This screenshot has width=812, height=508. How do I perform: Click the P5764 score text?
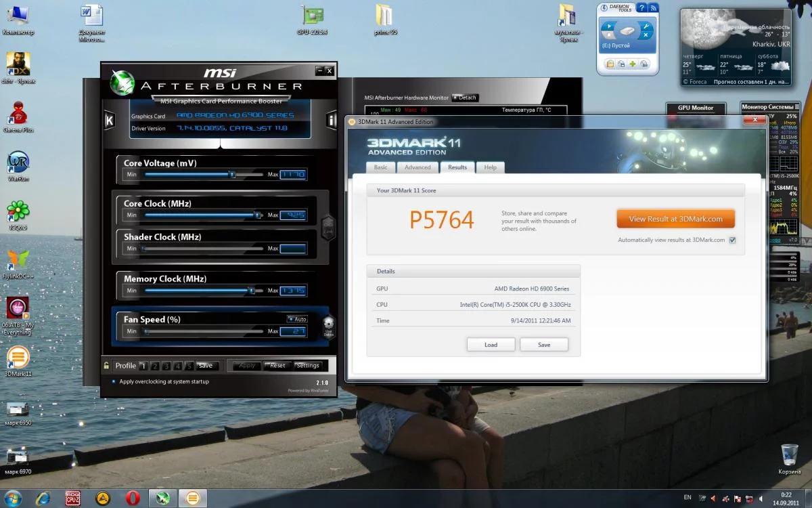click(442, 220)
